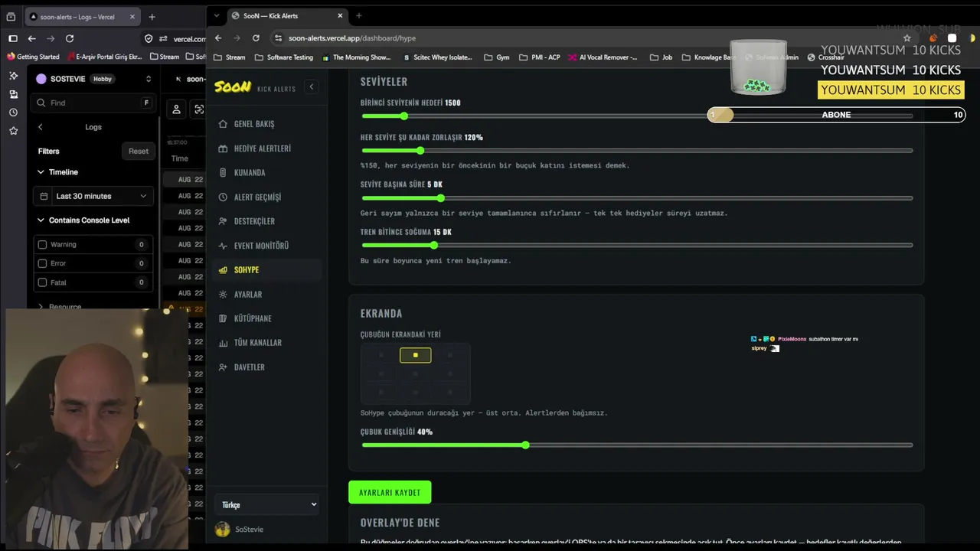Click the shield icon in Vercel address bar
The image size is (980, 551).
(149, 38)
